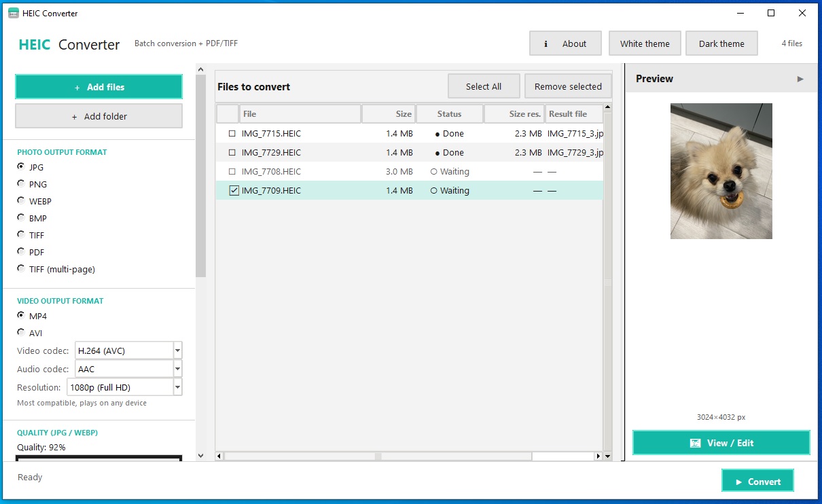Image resolution: width=822 pixels, height=504 pixels.
Task: Click result file IMG_7715_3 cell
Action: coord(575,134)
